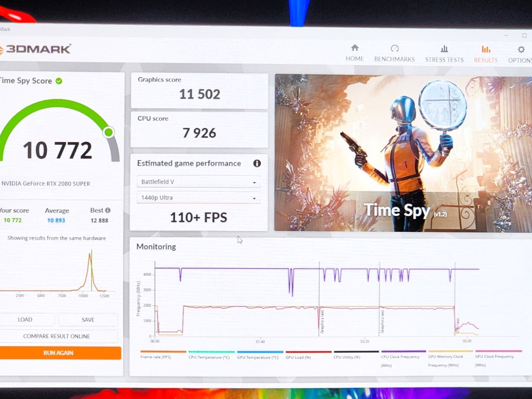Toggle GPU Load (%) legend item
This screenshot has width=532, height=399.
[309, 355]
